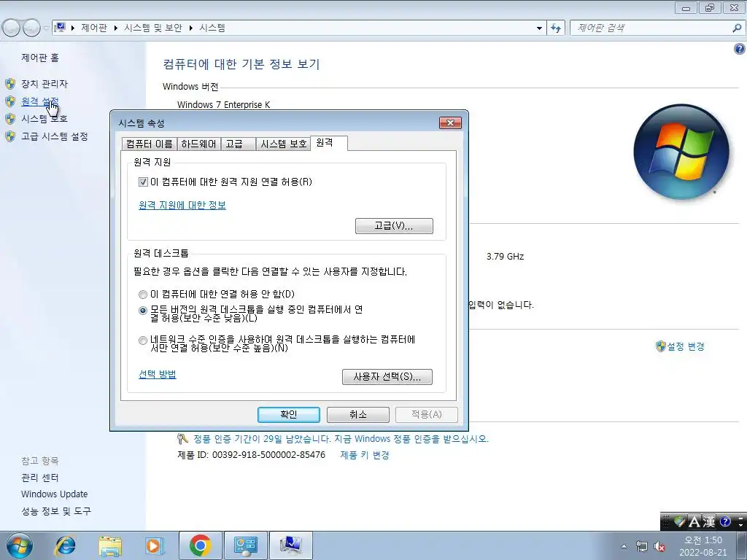This screenshot has height=560, width=747.
Task: Click the muted volume tray icon
Action: pyautogui.click(x=659, y=547)
